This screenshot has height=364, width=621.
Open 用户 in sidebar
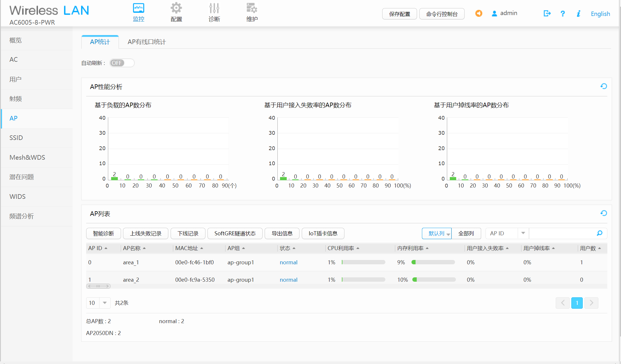click(x=37, y=79)
